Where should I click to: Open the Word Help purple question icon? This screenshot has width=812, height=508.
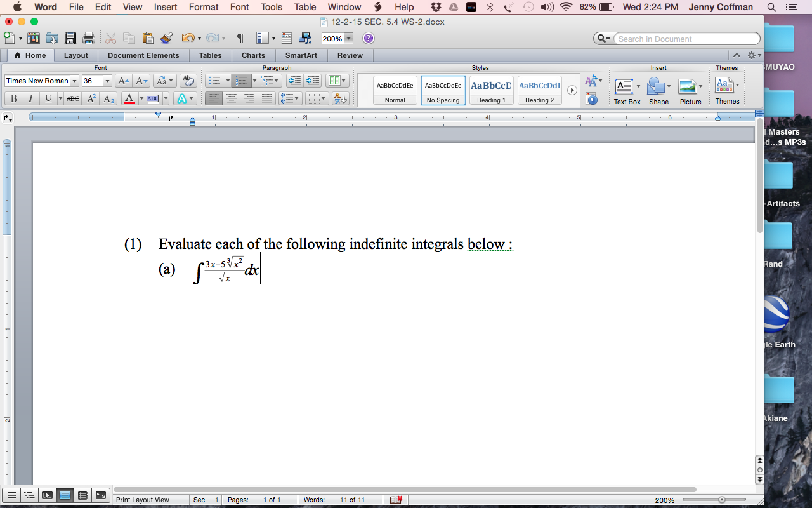[369, 39]
